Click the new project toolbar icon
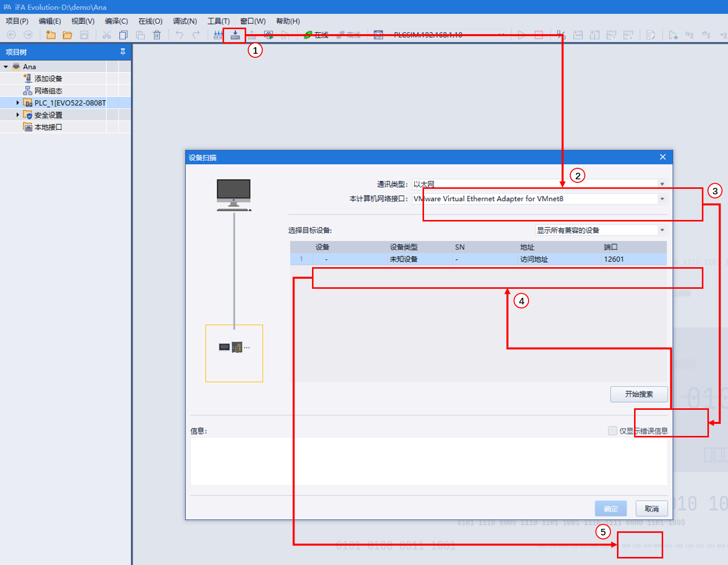This screenshot has height=565, width=728. coord(51,35)
